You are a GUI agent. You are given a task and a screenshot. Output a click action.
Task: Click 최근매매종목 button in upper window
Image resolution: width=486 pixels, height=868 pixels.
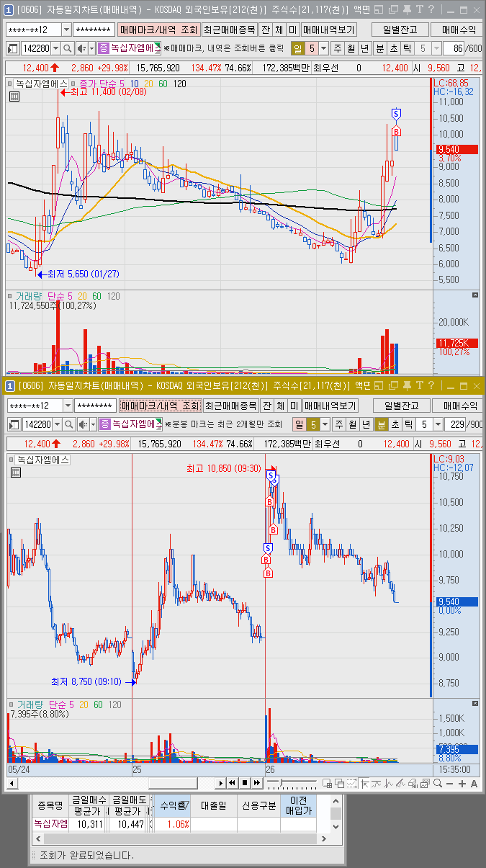(x=229, y=30)
